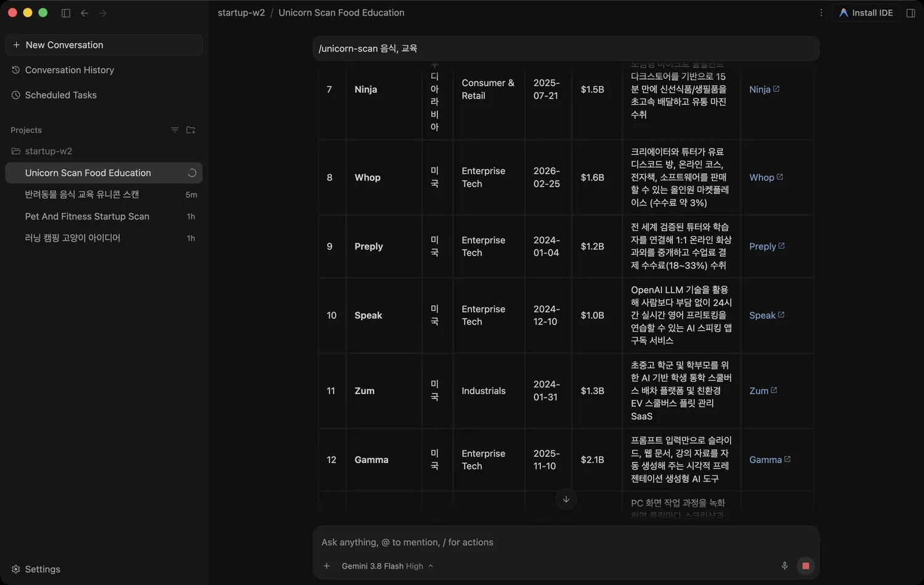Open Pet And Fitness Startup Scan conversation

tap(103, 216)
